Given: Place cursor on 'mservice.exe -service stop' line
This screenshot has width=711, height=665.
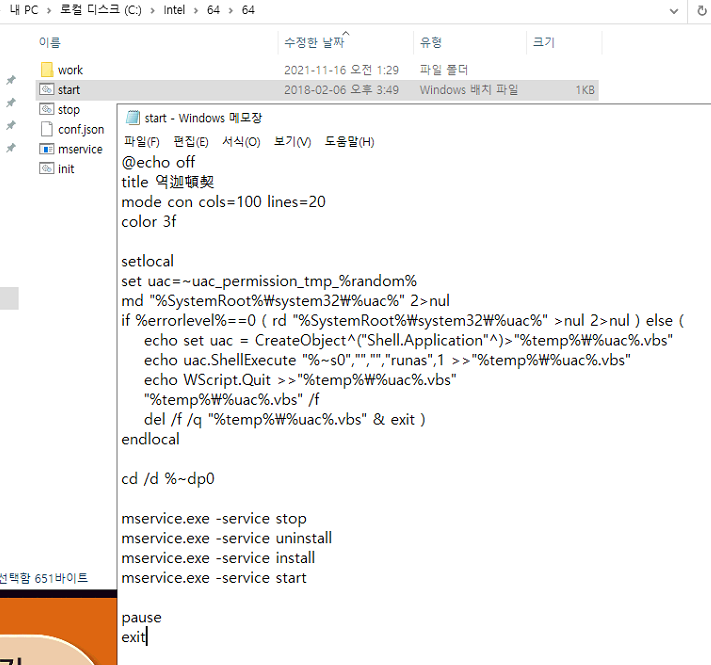Looking at the screenshot, I should (x=214, y=518).
